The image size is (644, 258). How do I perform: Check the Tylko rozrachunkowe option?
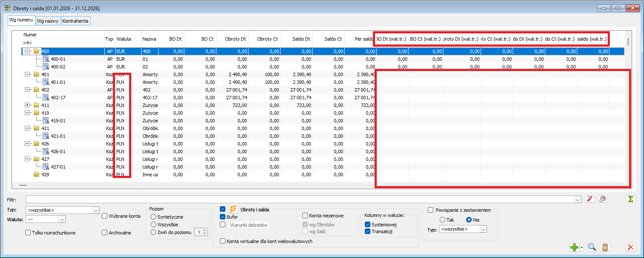coord(28,233)
